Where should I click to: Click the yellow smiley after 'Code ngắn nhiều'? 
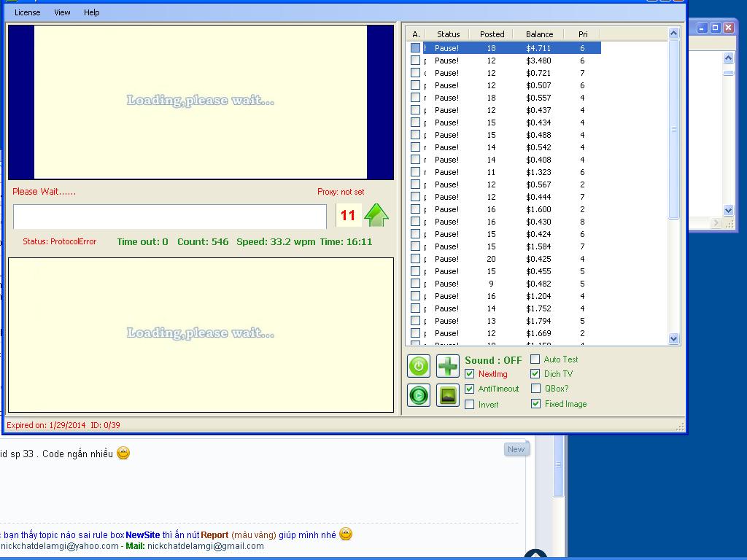click(x=123, y=454)
